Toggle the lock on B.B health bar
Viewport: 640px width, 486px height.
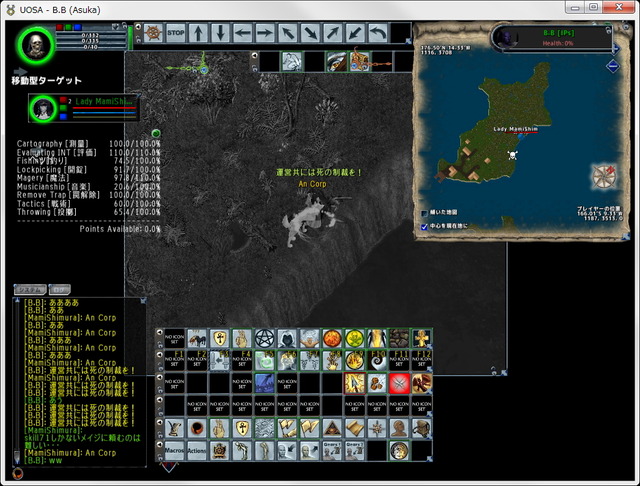click(x=609, y=30)
